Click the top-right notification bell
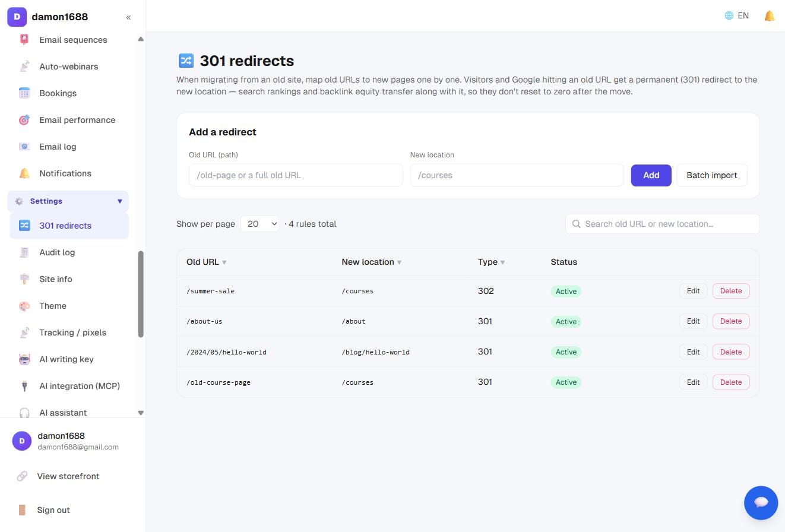The height and width of the screenshot is (532, 785). (x=770, y=16)
